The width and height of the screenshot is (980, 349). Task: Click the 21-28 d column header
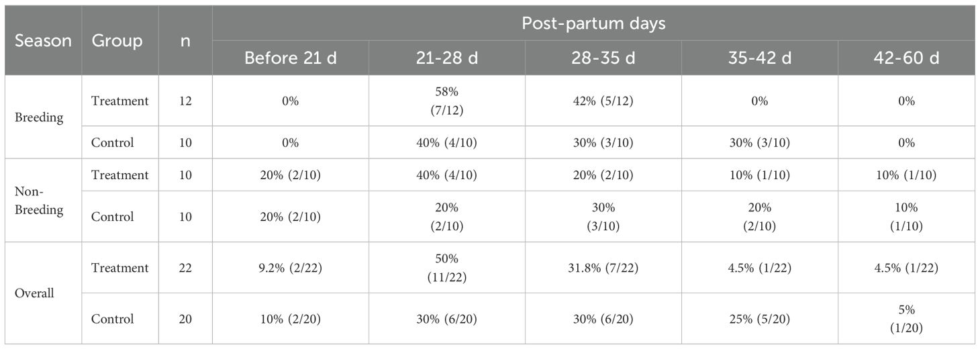click(446, 58)
